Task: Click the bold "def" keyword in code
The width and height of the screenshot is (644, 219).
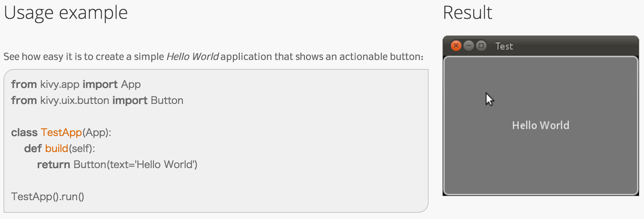Action: [x=33, y=149]
